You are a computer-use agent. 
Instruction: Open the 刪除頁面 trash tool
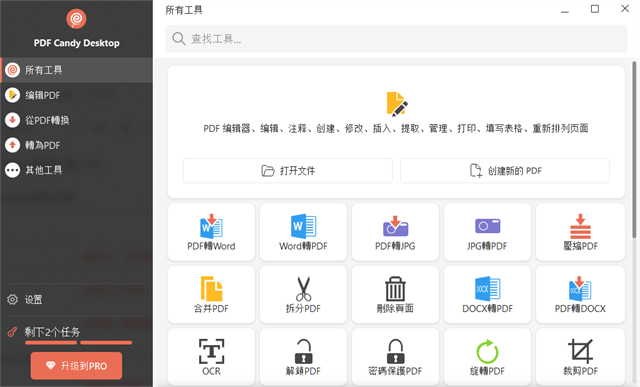pos(395,294)
